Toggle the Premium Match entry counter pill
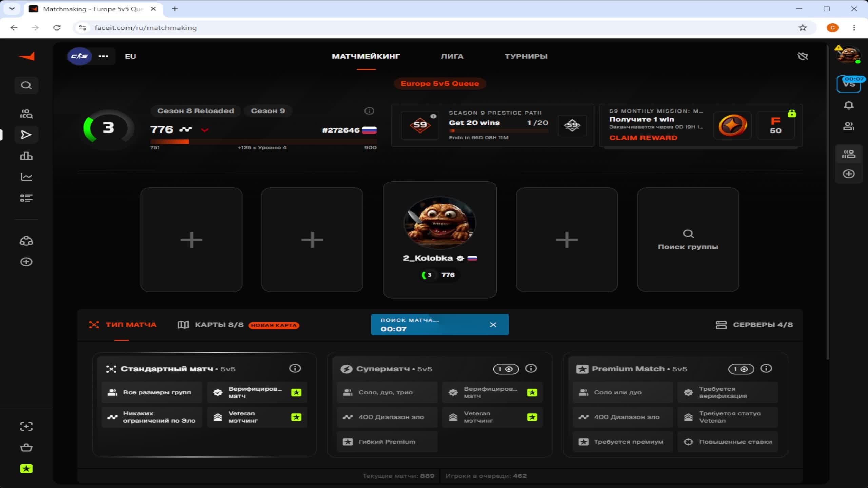This screenshot has width=868, height=488. tap(741, 369)
